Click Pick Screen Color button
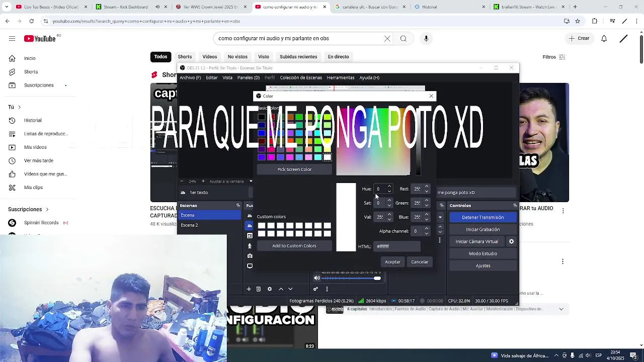The width and height of the screenshot is (644, 362). [x=294, y=169]
